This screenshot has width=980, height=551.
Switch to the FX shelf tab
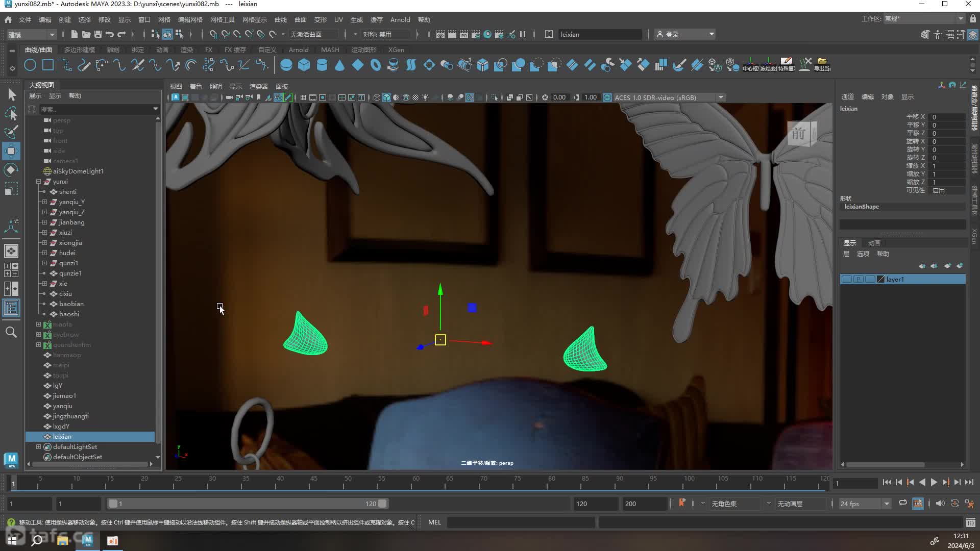pyautogui.click(x=208, y=49)
